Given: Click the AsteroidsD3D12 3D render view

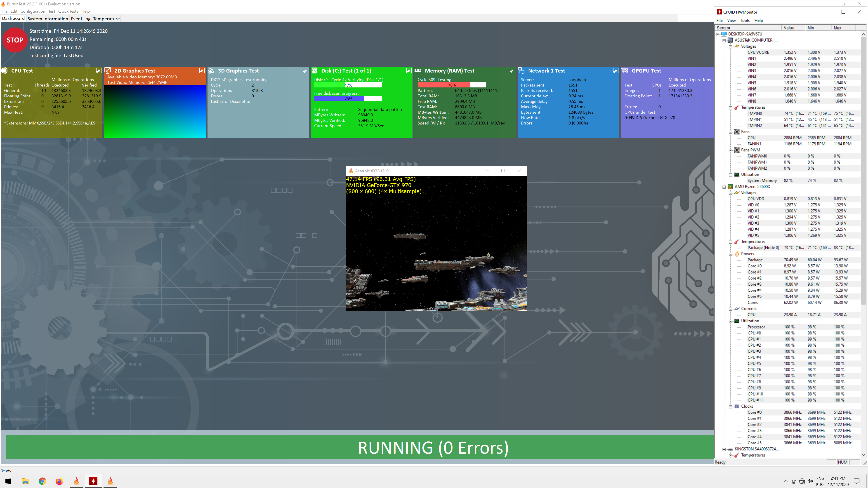Looking at the screenshot, I should coord(436,244).
